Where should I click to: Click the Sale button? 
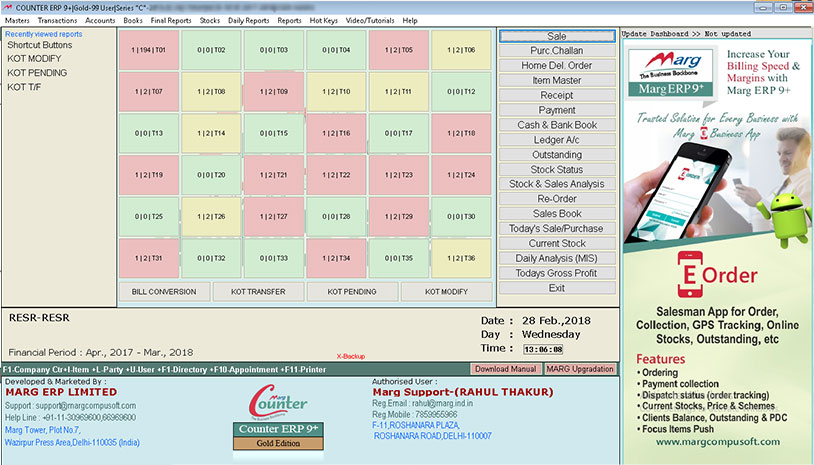click(557, 36)
